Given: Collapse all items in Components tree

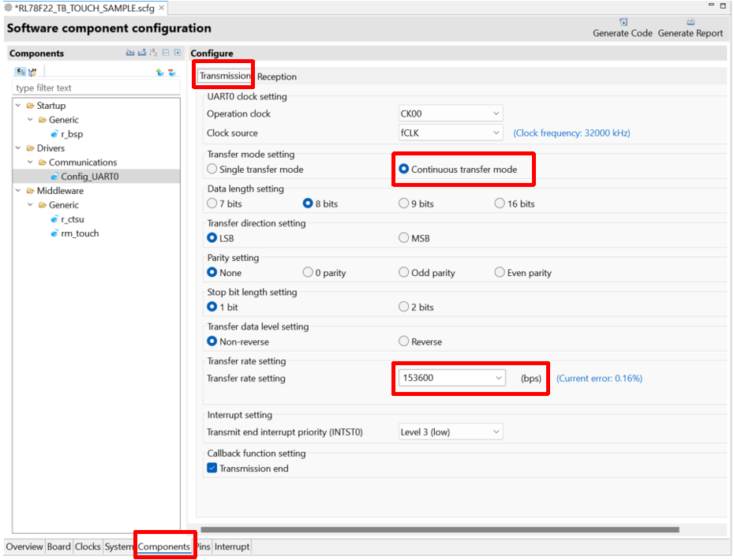Looking at the screenshot, I should click(x=166, y=53).
